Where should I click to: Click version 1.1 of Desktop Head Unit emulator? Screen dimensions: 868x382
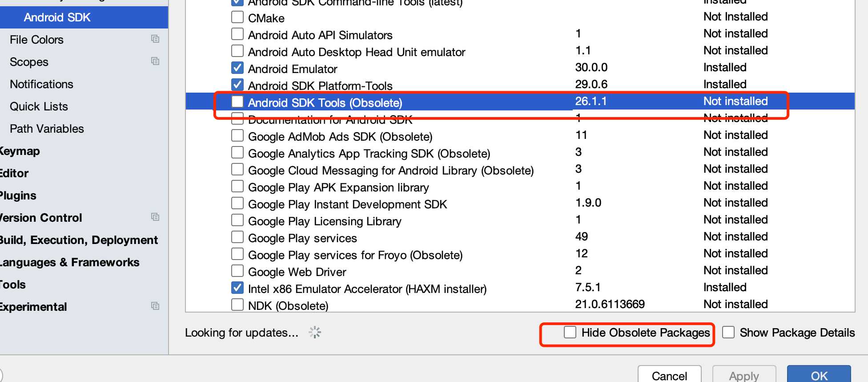pos(583,50)
